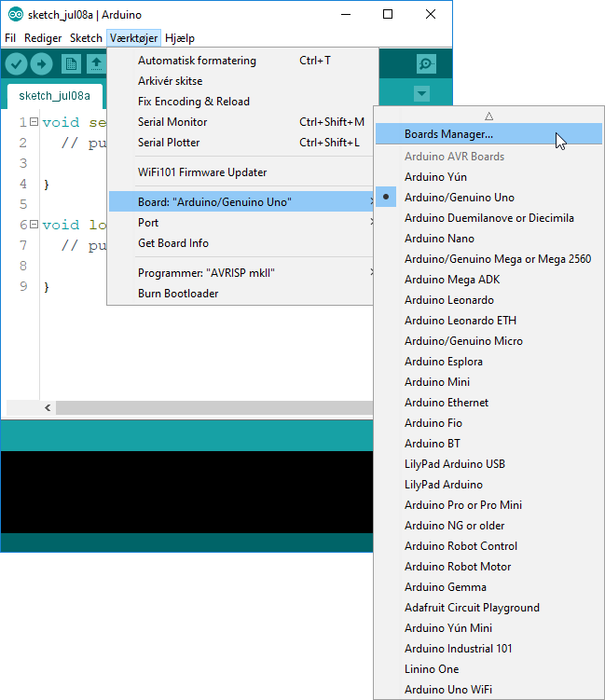Open the tab options dropdown arrow
The image size is (605, 700).
pyautogui.click(x=421, y=94)
